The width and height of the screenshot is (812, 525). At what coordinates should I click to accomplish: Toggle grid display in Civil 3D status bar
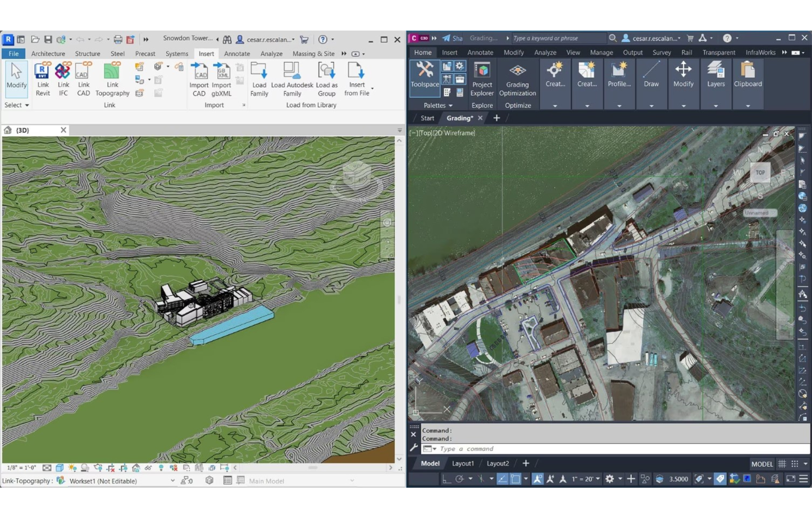pos(782,463)
